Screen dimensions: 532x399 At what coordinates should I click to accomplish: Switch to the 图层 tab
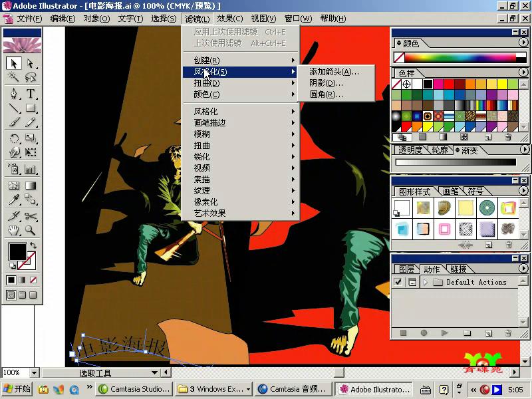406,269
